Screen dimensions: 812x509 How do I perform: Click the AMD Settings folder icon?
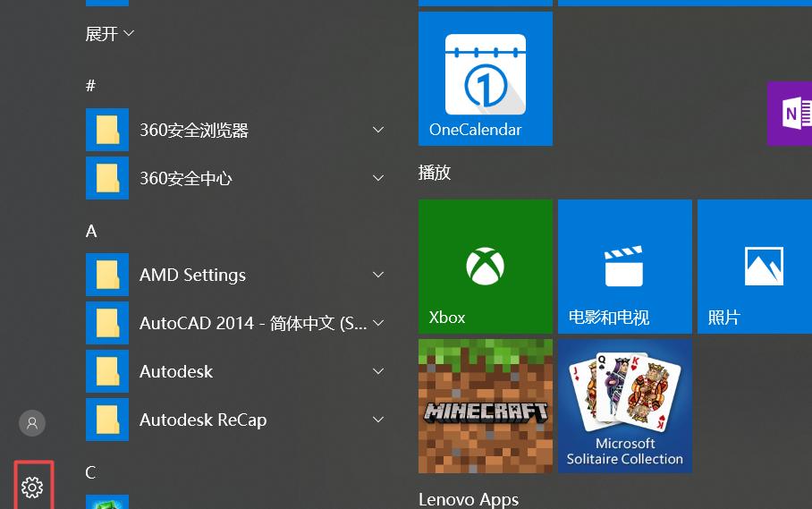point(107,275)
